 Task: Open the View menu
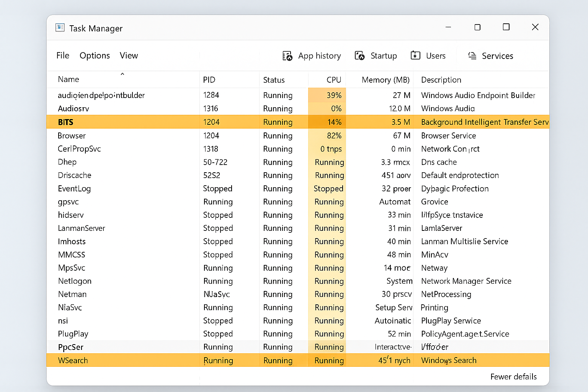(129, 56)
